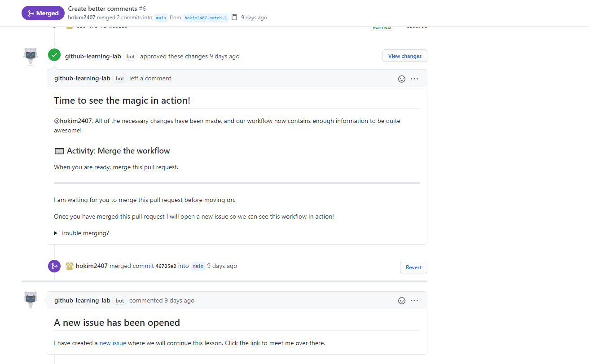The image size is (589, 364).
Task: Click the purple merge icon in the timeline
Action: [54, 266]
